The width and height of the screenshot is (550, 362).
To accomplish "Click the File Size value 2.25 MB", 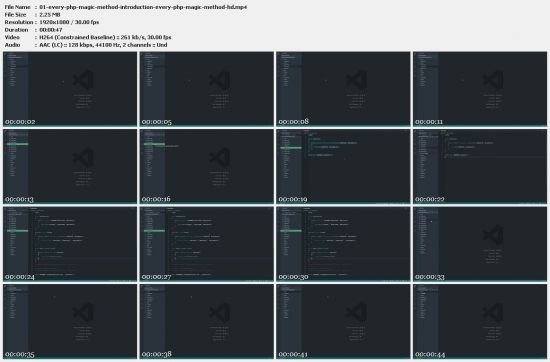I will 50,15.
